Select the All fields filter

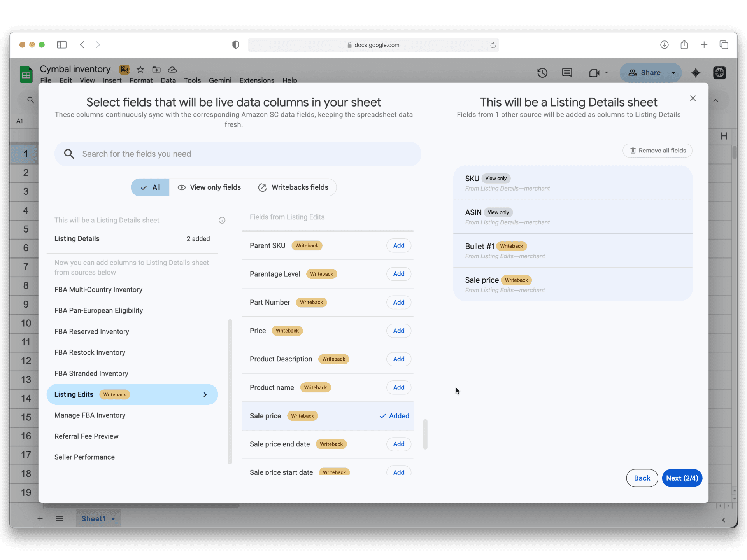[150, 187]
